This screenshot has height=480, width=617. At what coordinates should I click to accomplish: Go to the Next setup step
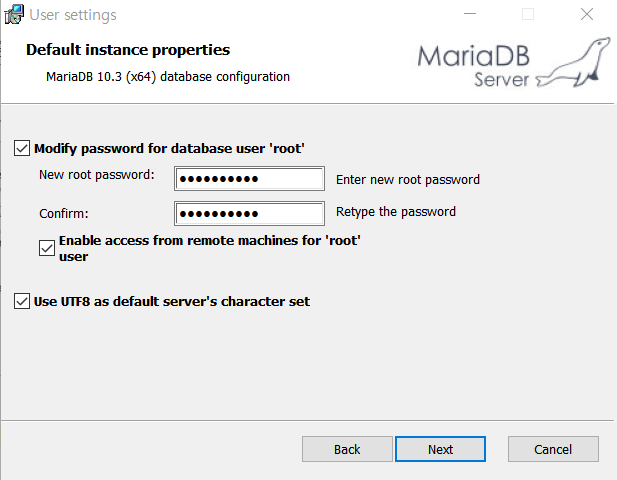(440, 449)
